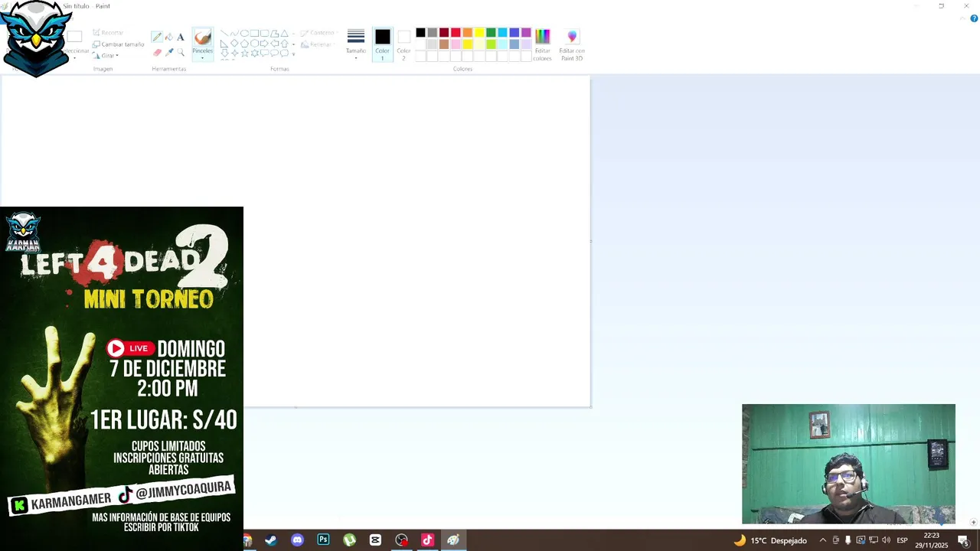Viewport: 980px width, 551px height.
Task: Select the Eraser tool
Action: click(x=157, y=52)
